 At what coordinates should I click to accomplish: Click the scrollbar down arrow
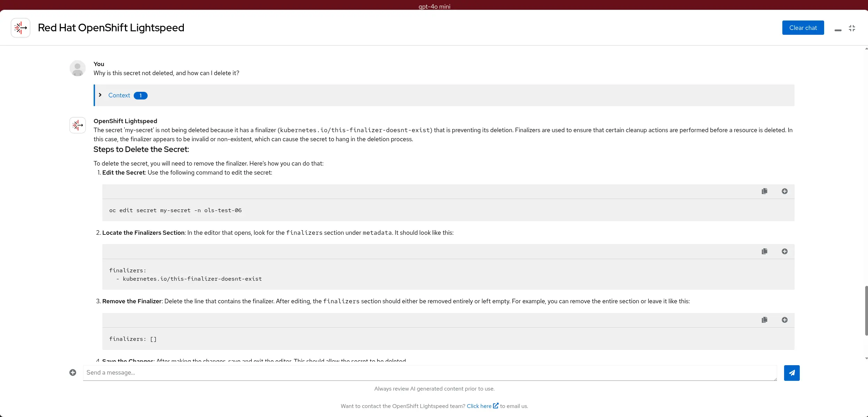pos(866,359)
